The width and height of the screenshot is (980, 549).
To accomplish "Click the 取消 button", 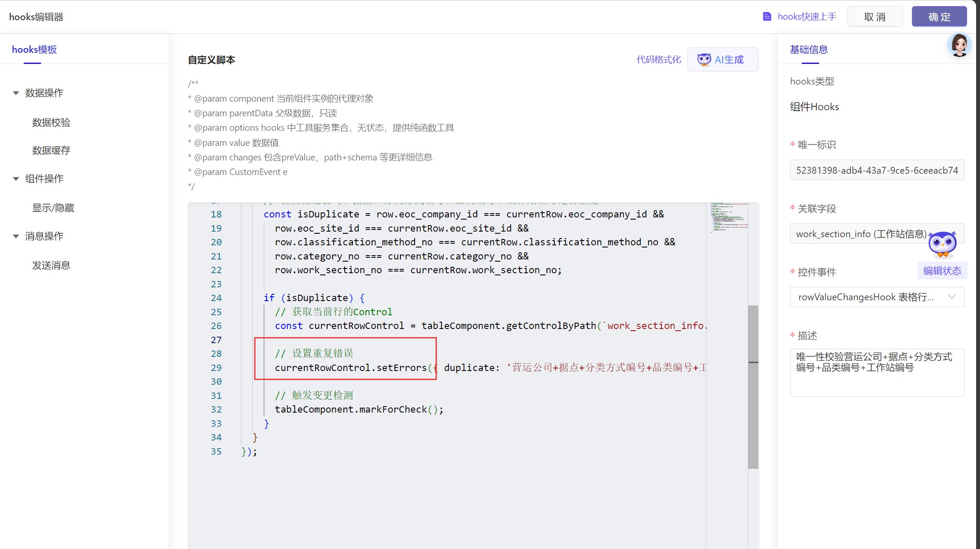I will [x=875, y=17].
